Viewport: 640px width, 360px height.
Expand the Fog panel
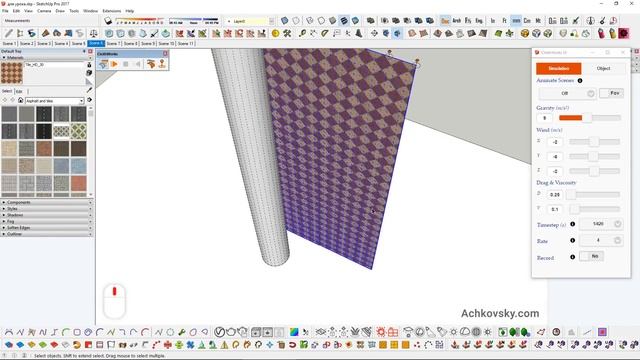(x=47, y=221)
